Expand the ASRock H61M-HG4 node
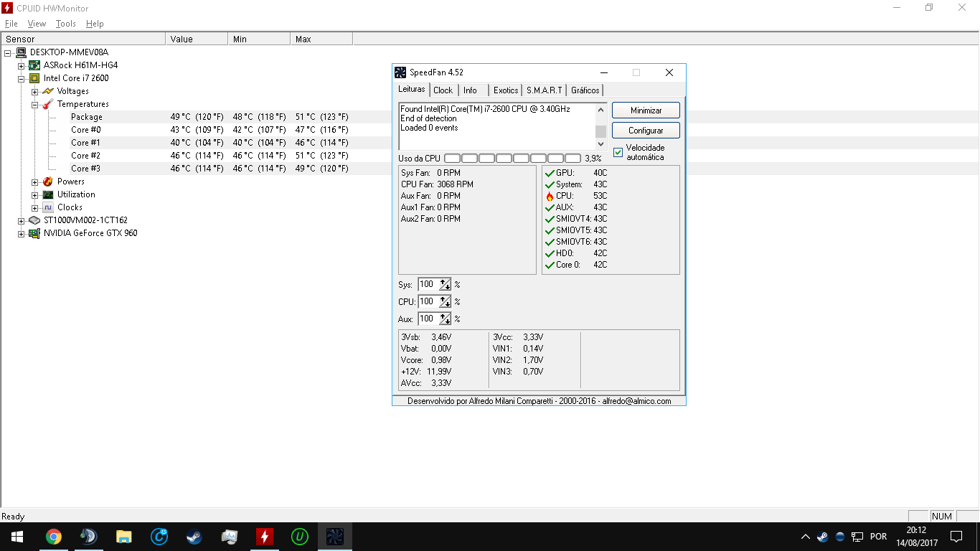This screenshot has width=980, height=551. coord(22,66)
